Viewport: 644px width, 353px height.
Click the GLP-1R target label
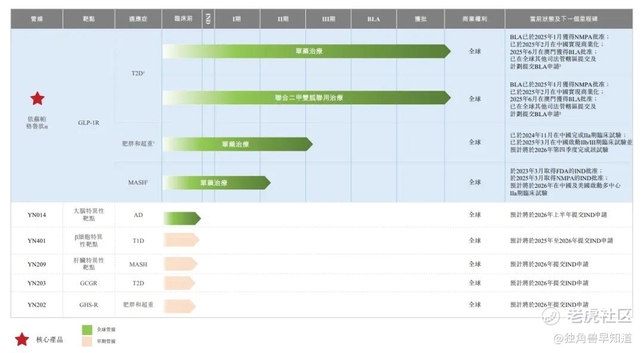click(89, 122)
